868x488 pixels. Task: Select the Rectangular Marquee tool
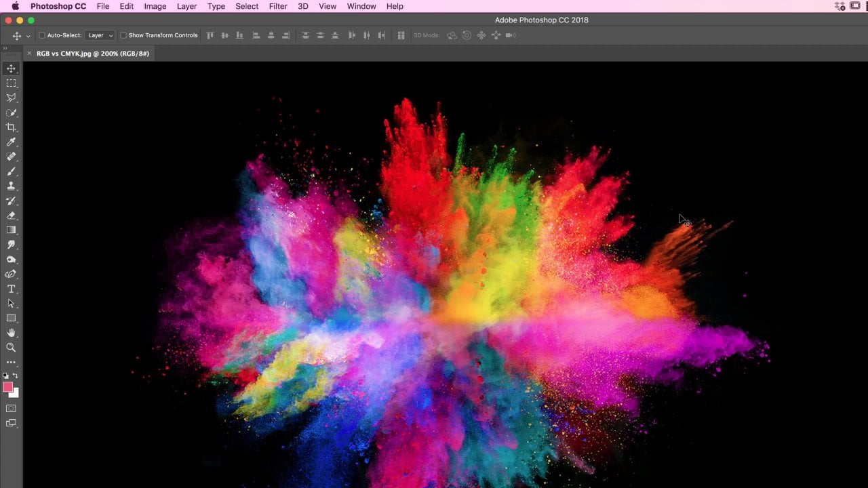pyautogui.click(x=11, y=83)
